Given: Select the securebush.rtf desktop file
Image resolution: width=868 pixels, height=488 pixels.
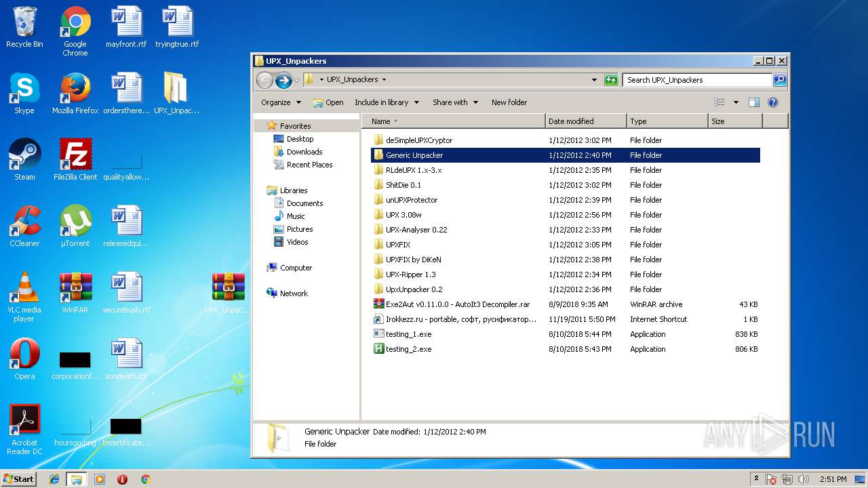Looking at the screenshot, I should (126, 293).
